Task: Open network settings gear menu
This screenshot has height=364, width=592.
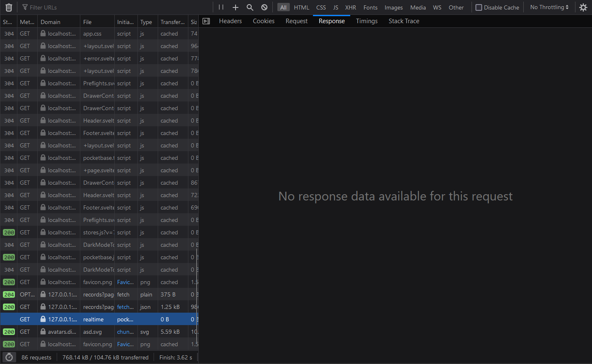Action: (583, 7)
